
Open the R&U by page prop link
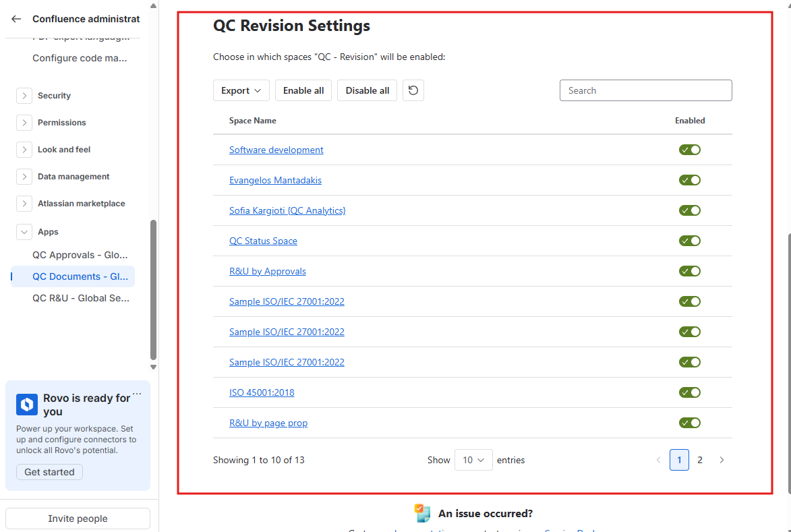point(268,423)
